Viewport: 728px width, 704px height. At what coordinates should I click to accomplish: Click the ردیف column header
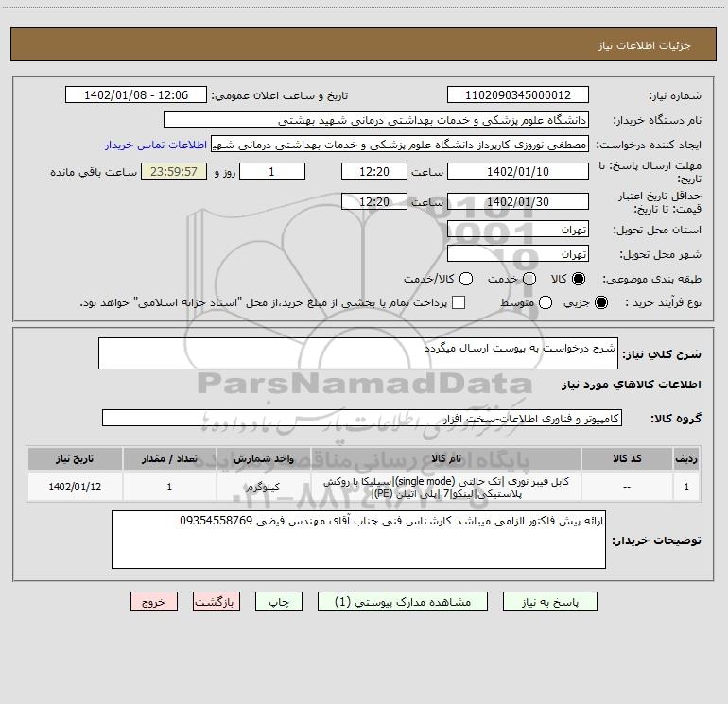click(x=686, y=458)
